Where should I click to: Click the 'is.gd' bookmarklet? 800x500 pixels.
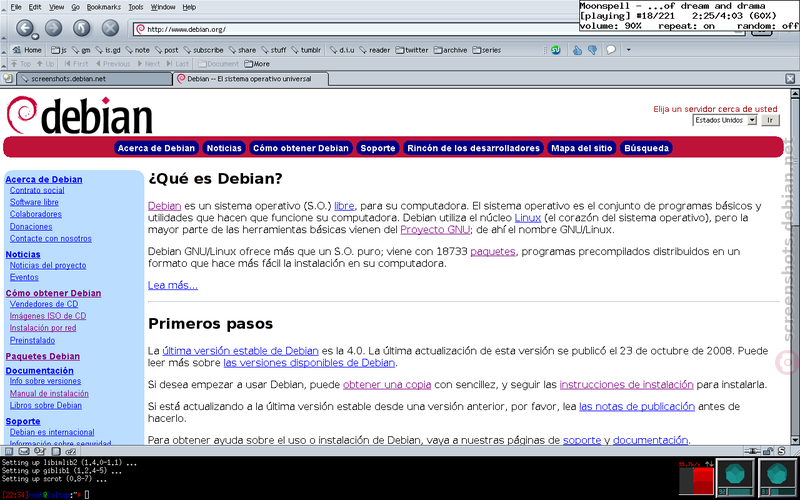pyautogui.click(x=109, y=50)
